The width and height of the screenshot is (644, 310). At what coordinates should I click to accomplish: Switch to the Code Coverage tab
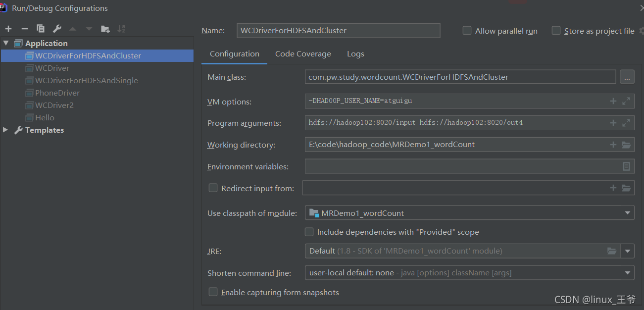[303, 54]
